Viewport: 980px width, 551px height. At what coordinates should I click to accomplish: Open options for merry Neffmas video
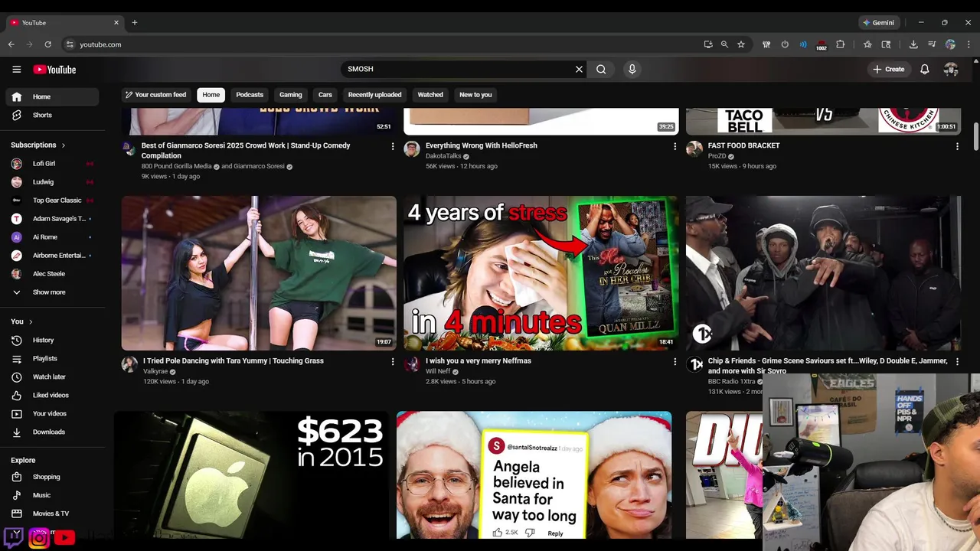[675, 361]
